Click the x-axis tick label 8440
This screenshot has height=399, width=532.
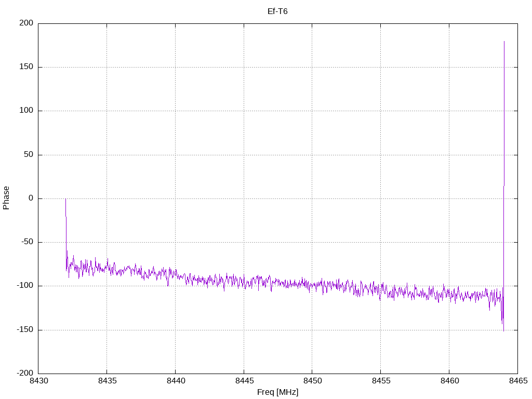pyautogui.click(x=176, y=381)
